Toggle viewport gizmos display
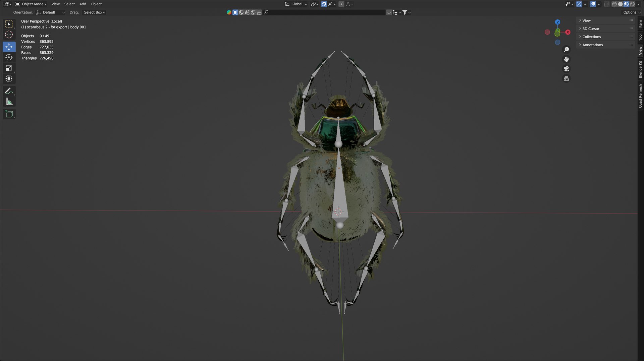 [x=579, y=4]
